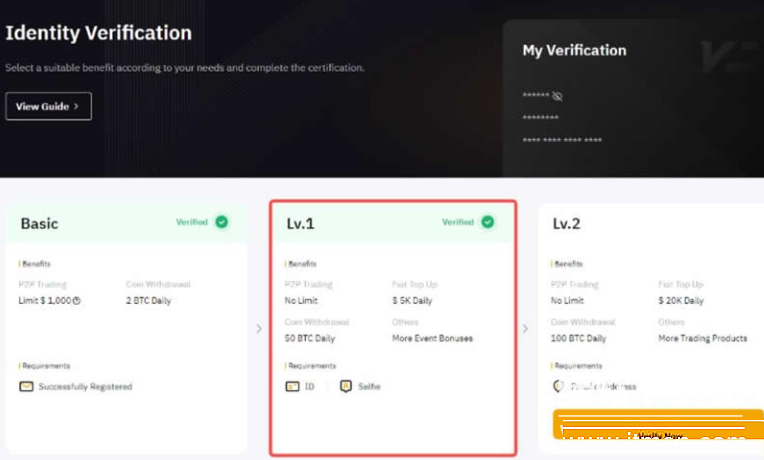The image size is (764, 460).
Task: Click the green checkmark on the Basic card
Action: [221, 222]
